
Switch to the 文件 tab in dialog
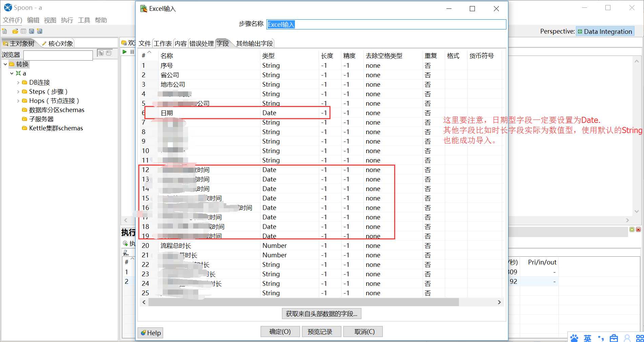145,43
